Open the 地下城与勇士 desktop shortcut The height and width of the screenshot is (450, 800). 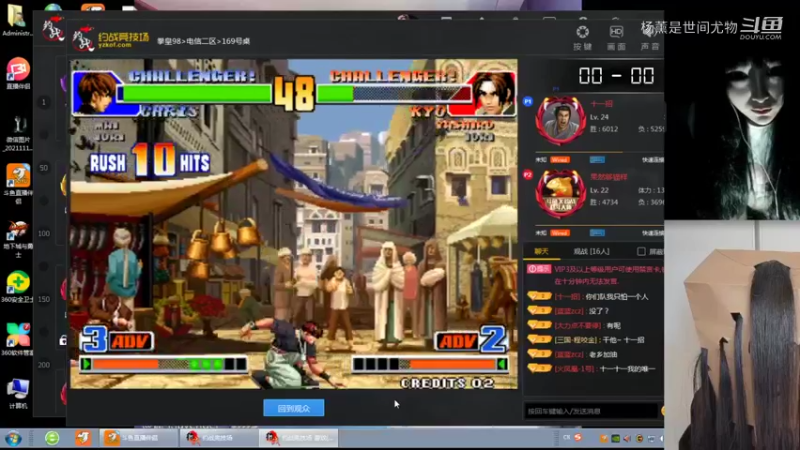[x=18, y=241]
